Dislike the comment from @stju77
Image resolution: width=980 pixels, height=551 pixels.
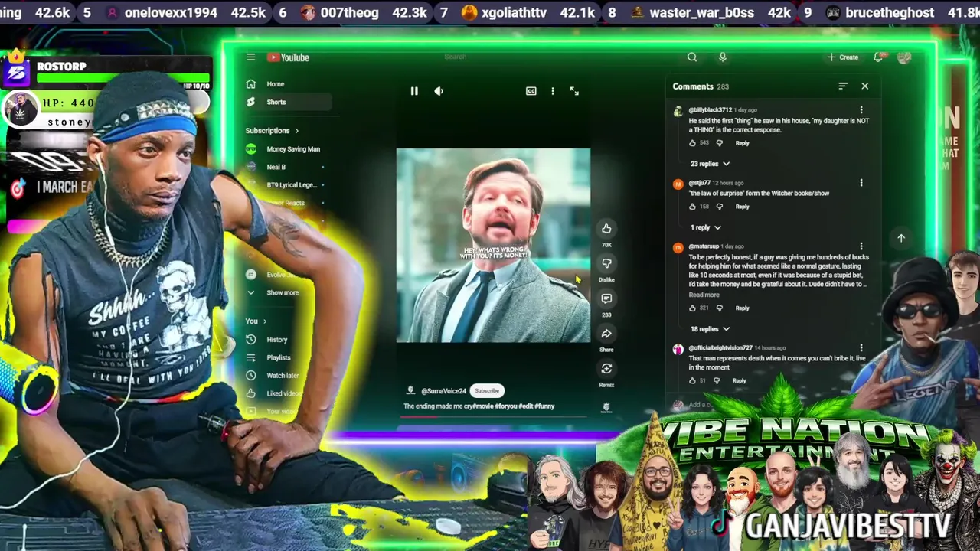click(720, 207)
